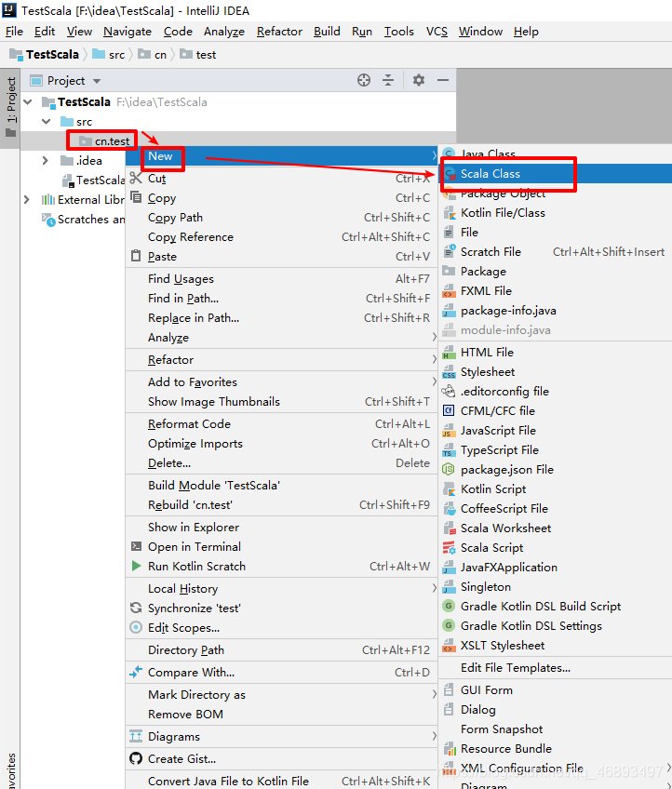672x789 pixels.
Task: Open Project panel settings gear
Action: pyautogui.click(x=418, y=80)
